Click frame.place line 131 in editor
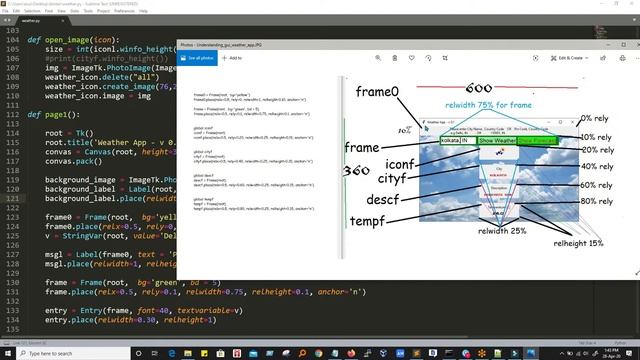The image size is (640, 360). 205,292
